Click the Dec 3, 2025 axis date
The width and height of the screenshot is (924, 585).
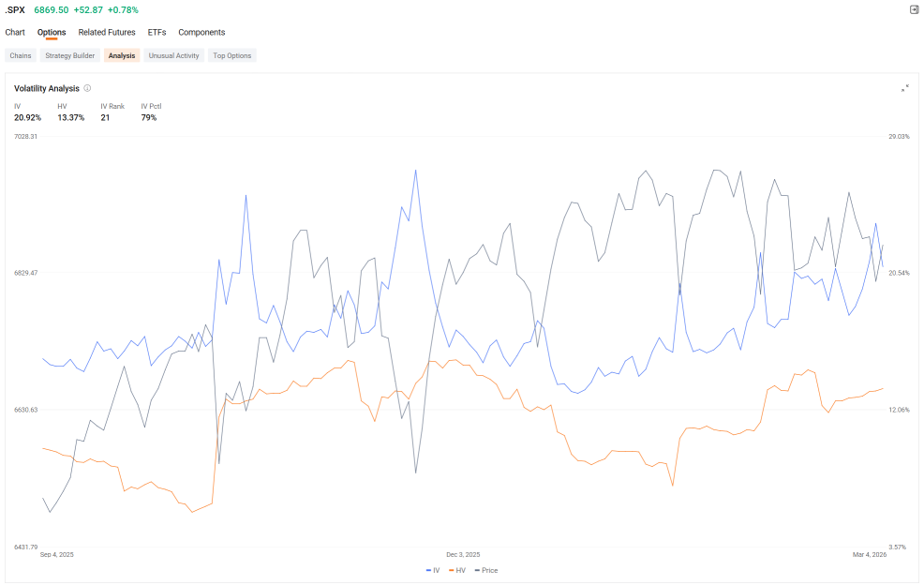(463, 554)
